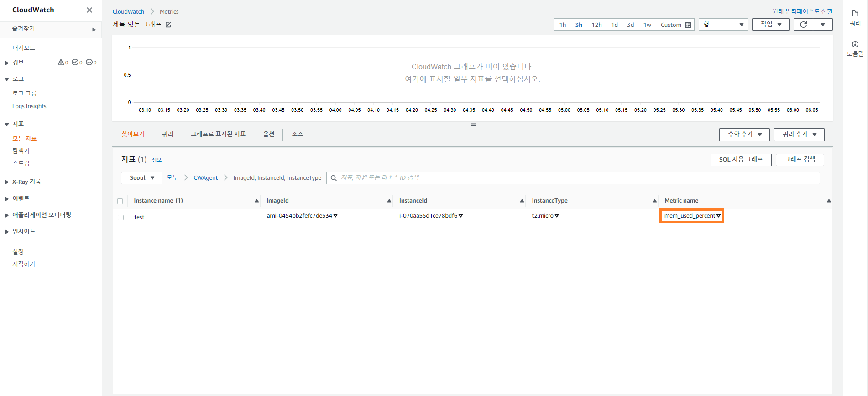Expand the favorites menu arrow
868x396 pixels.
click(94, 30)
